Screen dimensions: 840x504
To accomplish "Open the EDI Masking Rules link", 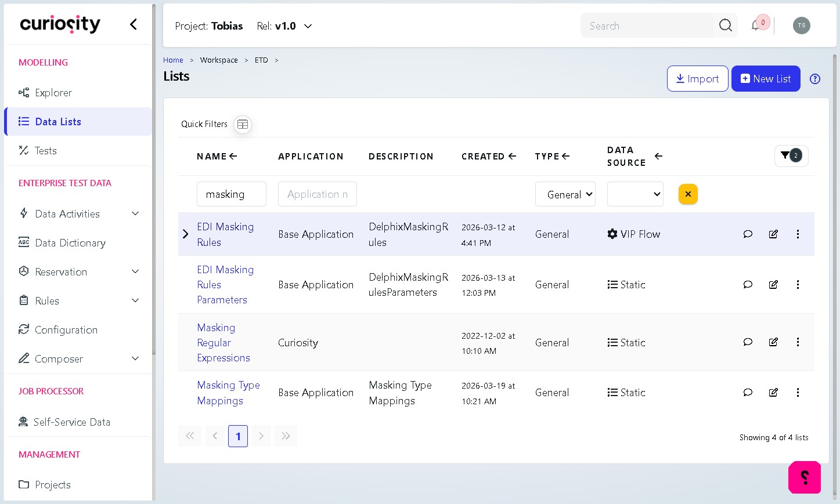I will tap(225, 234).
